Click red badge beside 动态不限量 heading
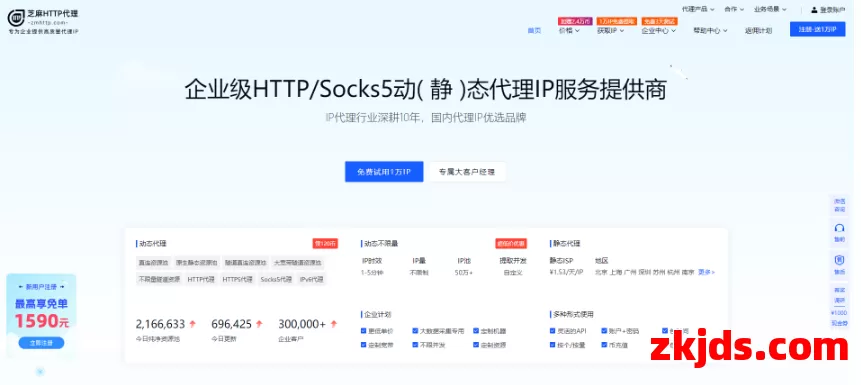 (511, 243)
